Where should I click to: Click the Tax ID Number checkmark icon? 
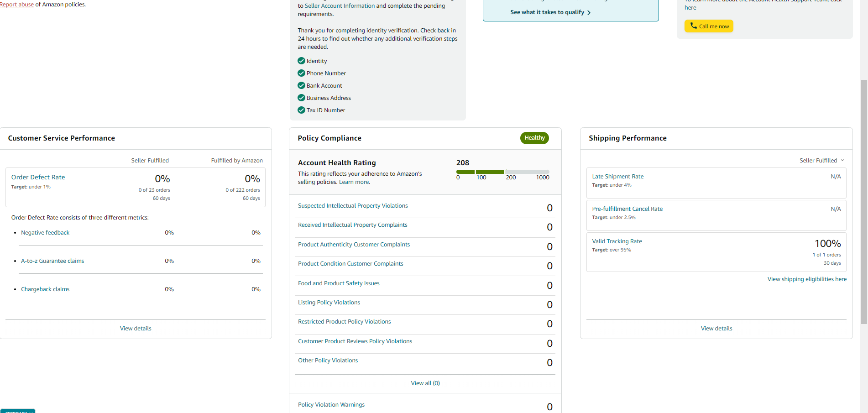pyautogui.click(x=301, y=110)
